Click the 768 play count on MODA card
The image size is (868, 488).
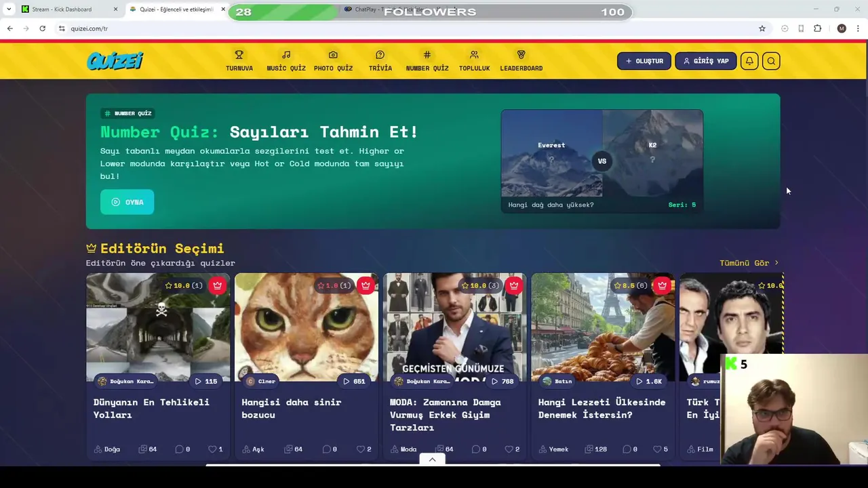tap(502, 381)
